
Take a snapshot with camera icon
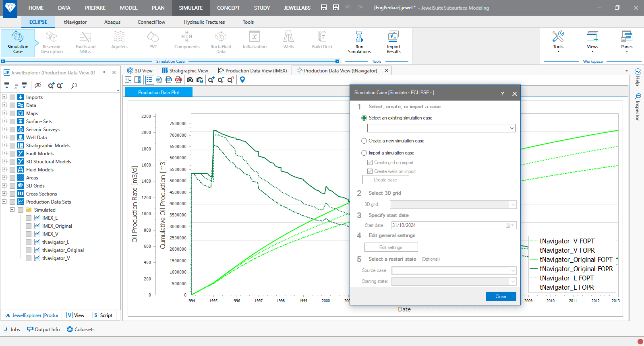coord(190,80)
